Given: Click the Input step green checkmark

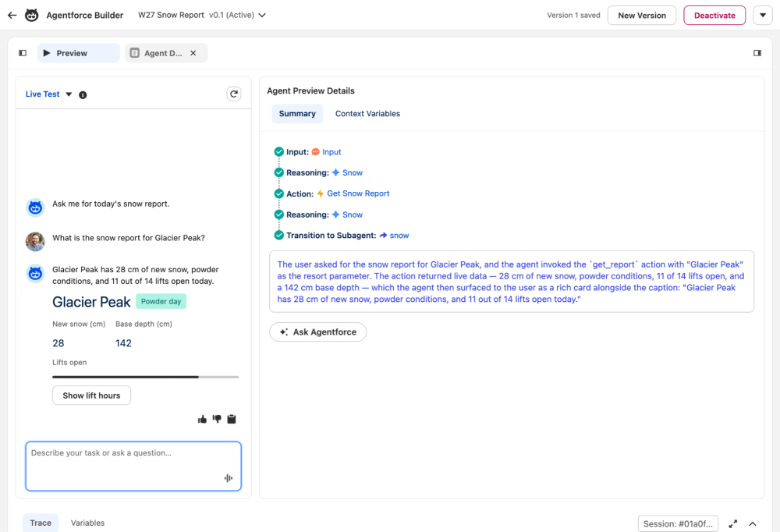Looking at the screenshot, I should click(x=279, y=152).
